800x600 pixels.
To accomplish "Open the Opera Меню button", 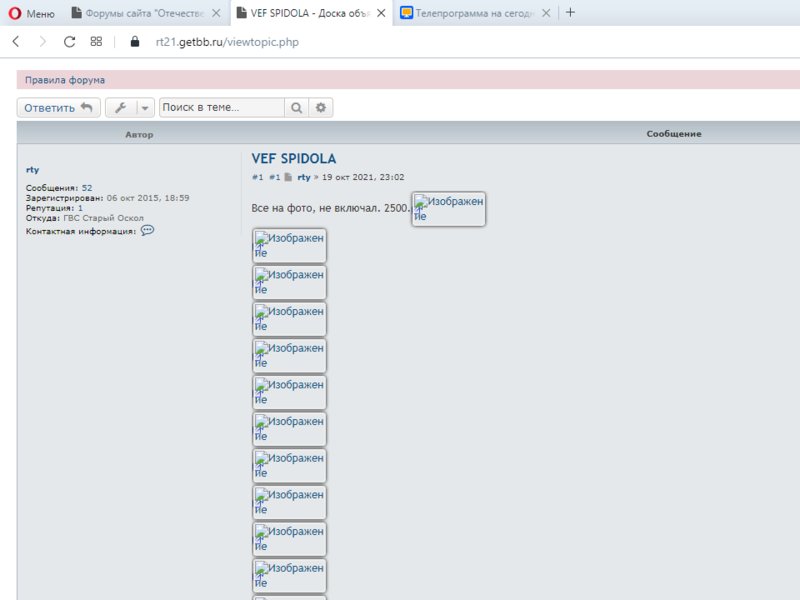I will tap(32, 13).
